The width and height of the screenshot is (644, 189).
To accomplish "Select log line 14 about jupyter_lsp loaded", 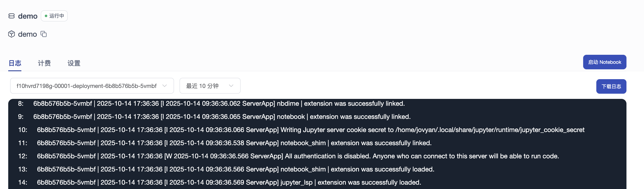I will point(229,182).
